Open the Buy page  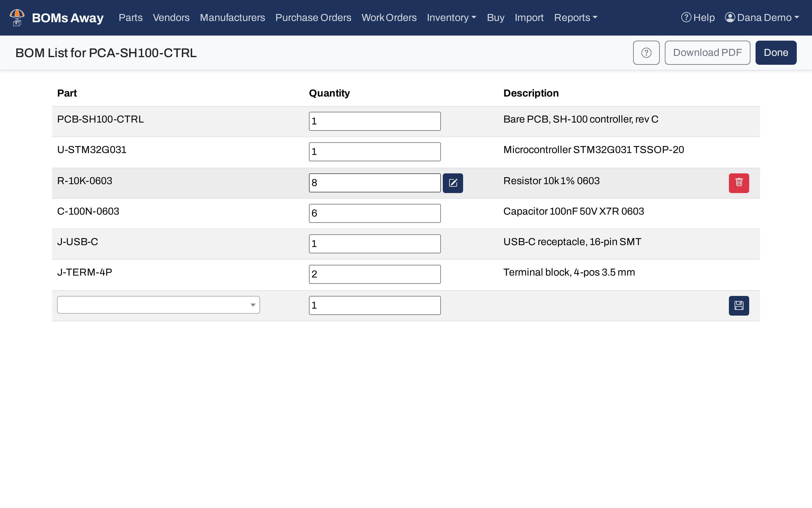[495, 17]
